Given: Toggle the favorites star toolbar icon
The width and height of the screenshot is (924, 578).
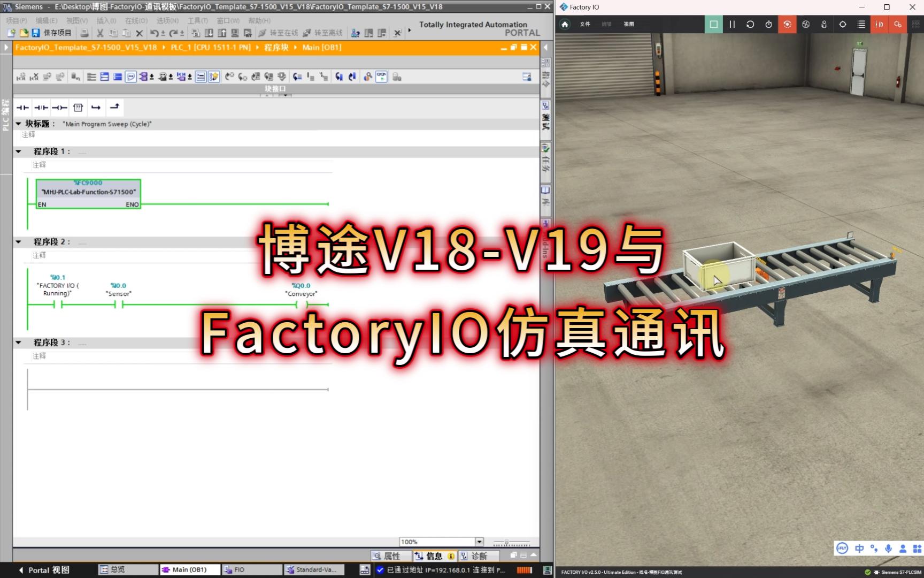Looking at the screenshot, I should (214, 77).
